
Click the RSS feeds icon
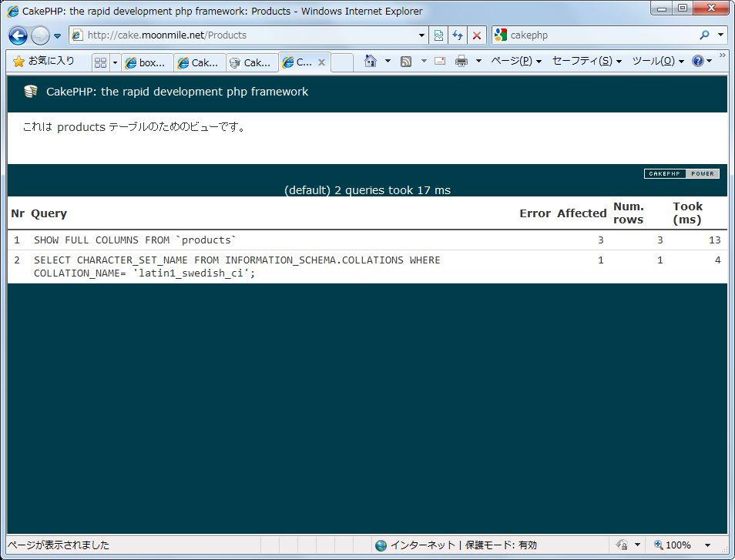406,62
